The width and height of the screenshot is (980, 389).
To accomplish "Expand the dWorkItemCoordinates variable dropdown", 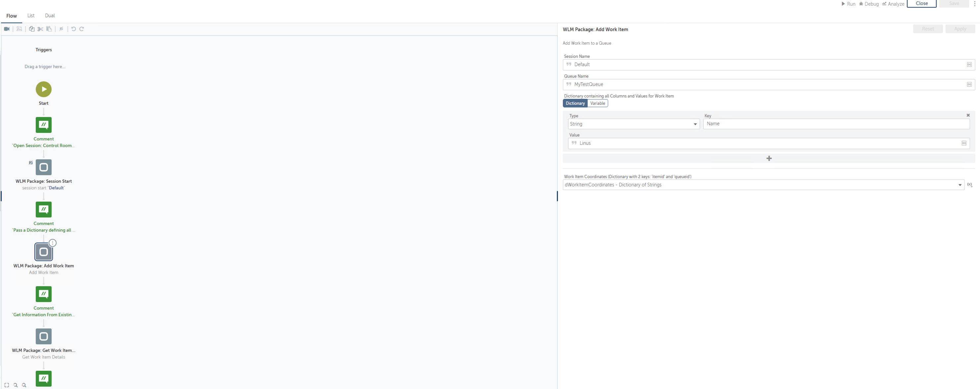I will coord(960,185).
